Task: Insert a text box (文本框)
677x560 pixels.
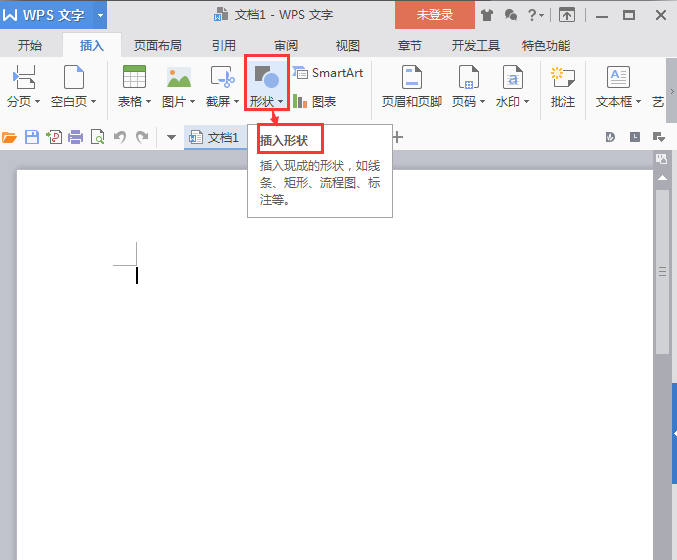Action: pos(618,85)
